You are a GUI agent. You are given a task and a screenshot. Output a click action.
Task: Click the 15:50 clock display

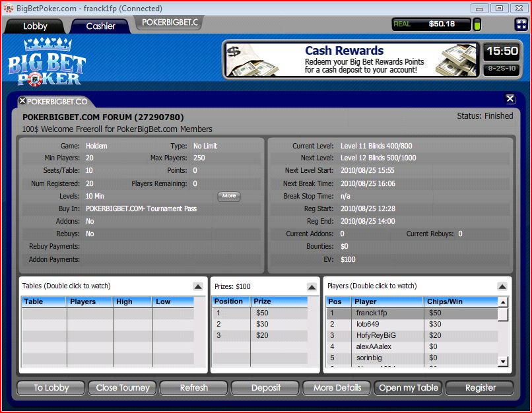(502, 51)
